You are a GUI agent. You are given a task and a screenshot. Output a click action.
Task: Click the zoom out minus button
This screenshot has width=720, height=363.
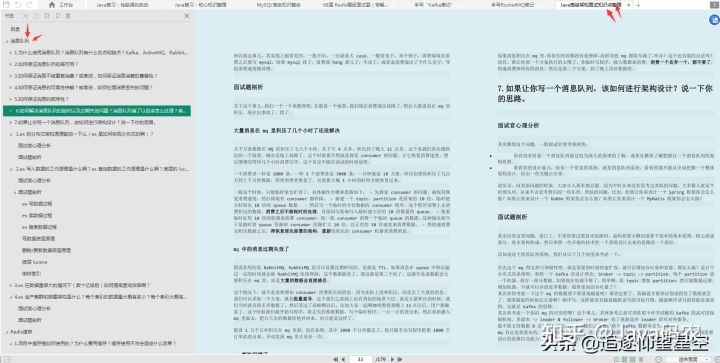point(659,359)
